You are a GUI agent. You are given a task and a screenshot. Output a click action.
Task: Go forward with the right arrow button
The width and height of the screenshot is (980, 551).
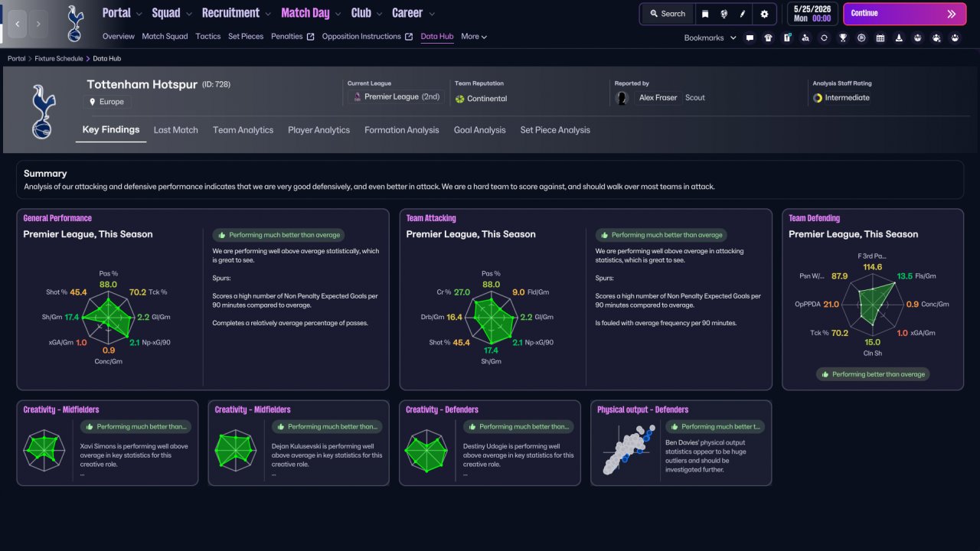coord(38,24)
